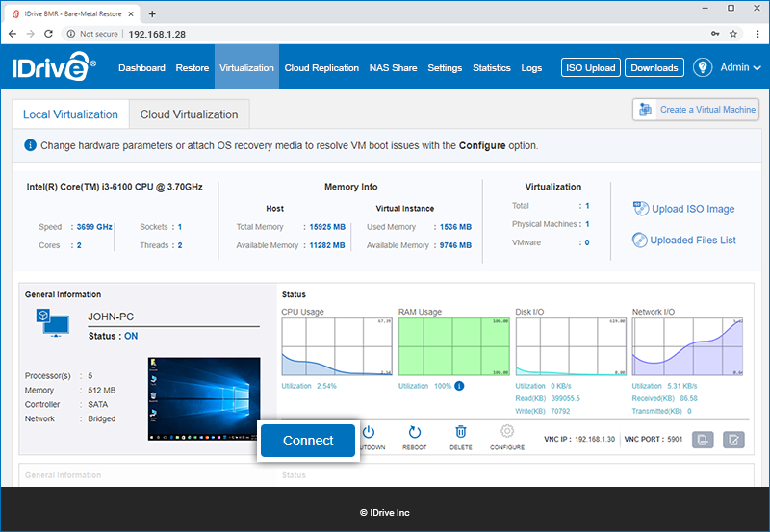Open the Uploaded Files List link

tap(693, 240)
